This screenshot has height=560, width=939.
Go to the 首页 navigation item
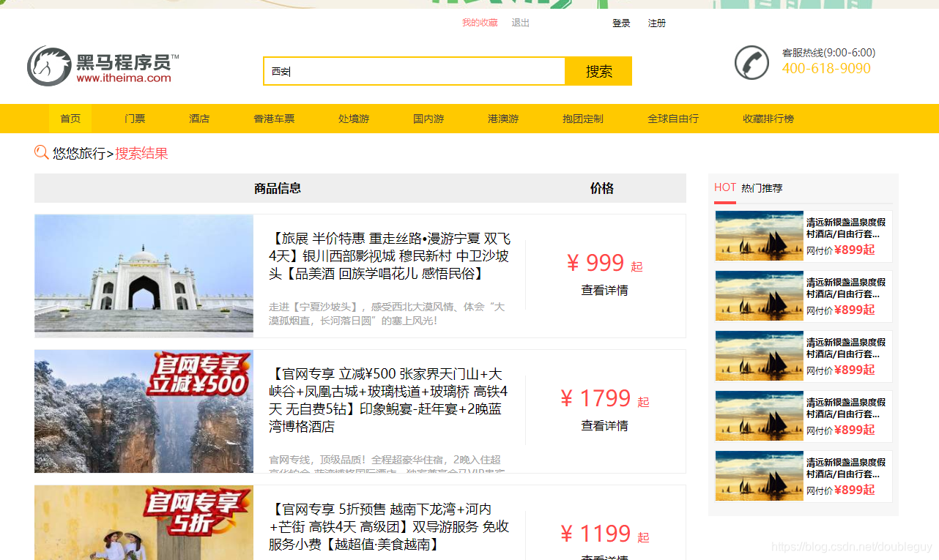(70, 119)
